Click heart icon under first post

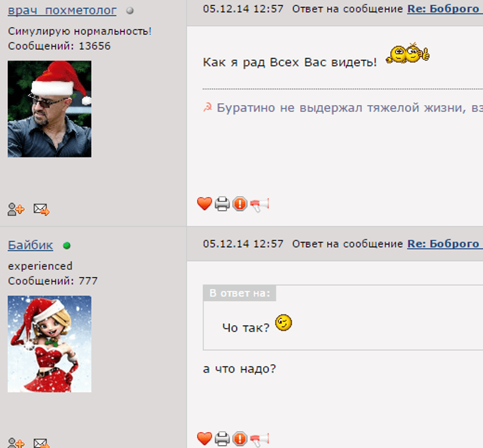(204, 203)
